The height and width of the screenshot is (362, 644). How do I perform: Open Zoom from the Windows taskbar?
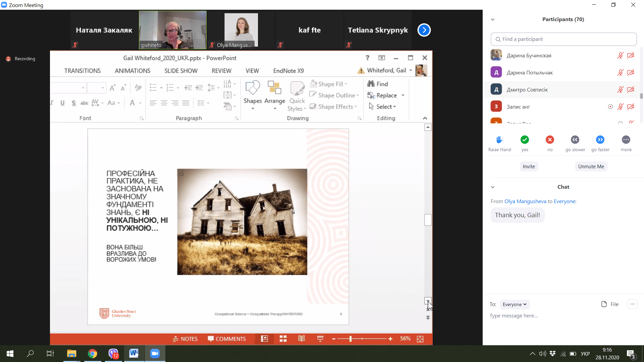[155, 353]
